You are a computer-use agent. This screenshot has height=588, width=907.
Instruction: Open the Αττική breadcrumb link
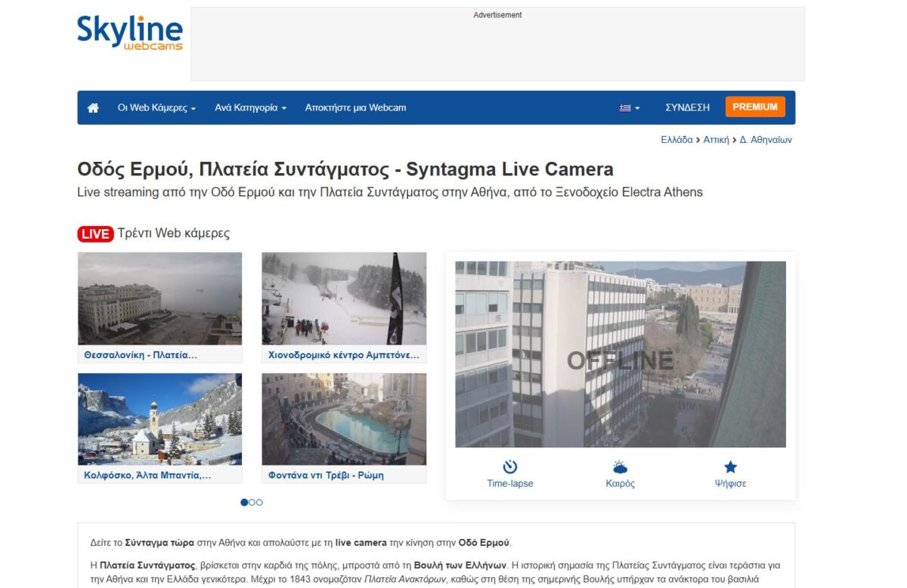(x=716, y=140)
